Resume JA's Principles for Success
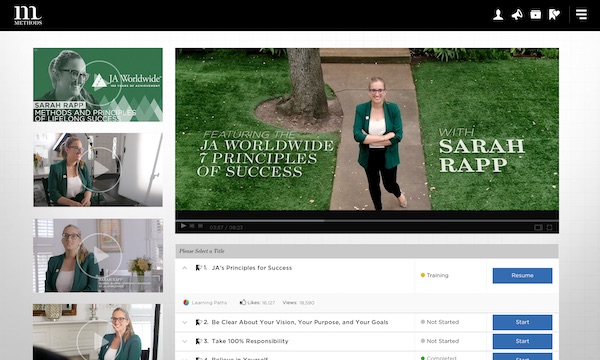Image resolution: width=600 pixels, height=360 pixels. click(x=522, y=275)
